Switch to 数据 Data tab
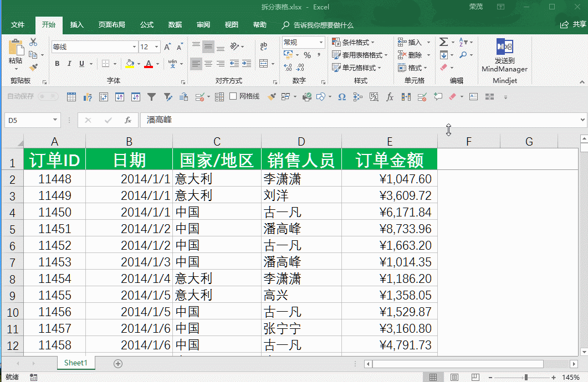Viewport: 588px width, 382px height. coord(175,25)
